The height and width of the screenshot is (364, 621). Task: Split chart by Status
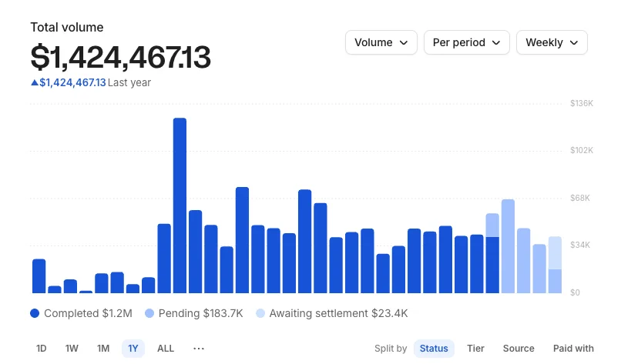pyautogui.click(x=434, y=348)
